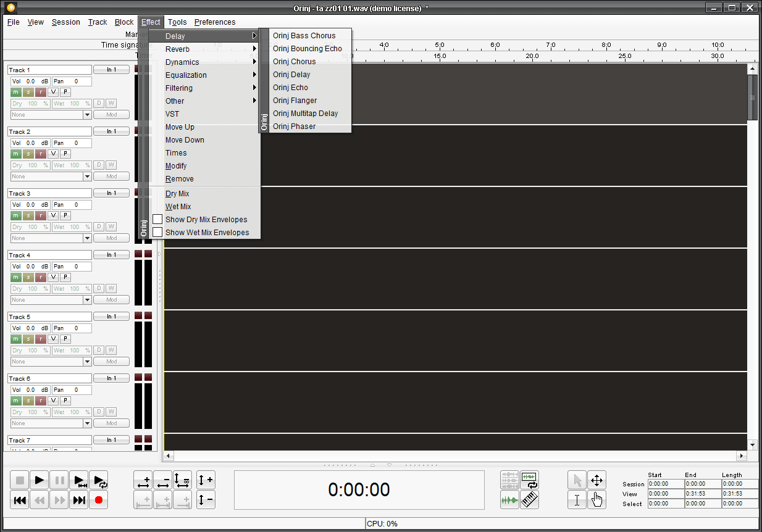Open Track 6 effect dropdown
Image resolution: width=762 pixels, height=532 pixels.
pyautogui.click(x=87, y=423)
